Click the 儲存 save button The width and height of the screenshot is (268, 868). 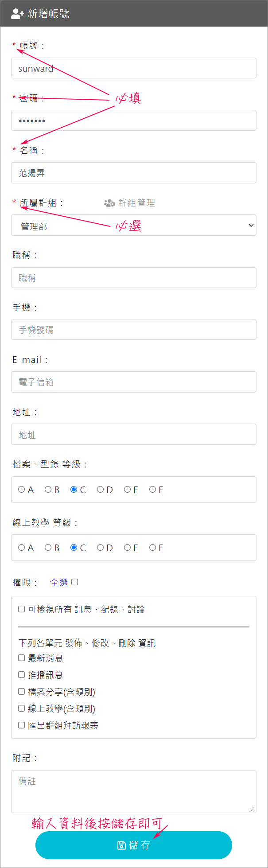coord(134,845)
